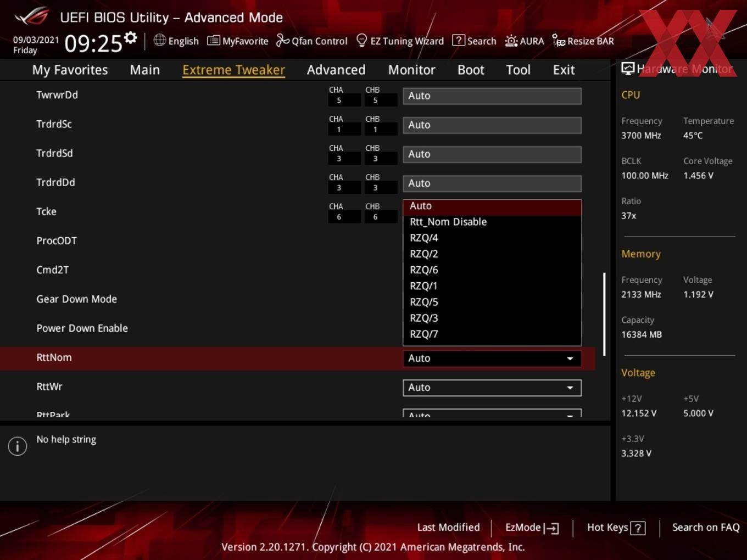Pick RZQ/6 from the list
Viewport: 747px width, 560px height.
[492, 270]
